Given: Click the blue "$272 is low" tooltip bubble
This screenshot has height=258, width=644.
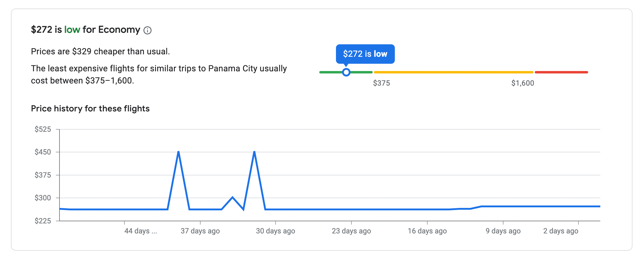Looking at the screenshot, I should coord(365,54).
